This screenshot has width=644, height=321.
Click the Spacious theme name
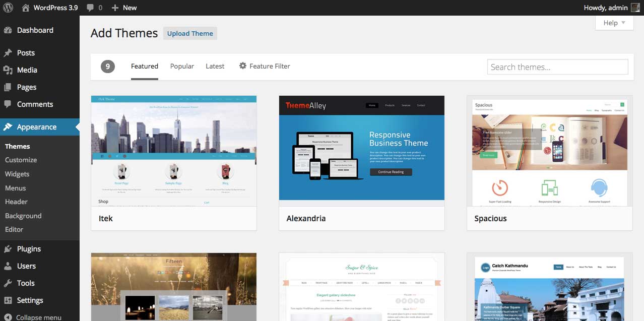(x=490, y=218)
